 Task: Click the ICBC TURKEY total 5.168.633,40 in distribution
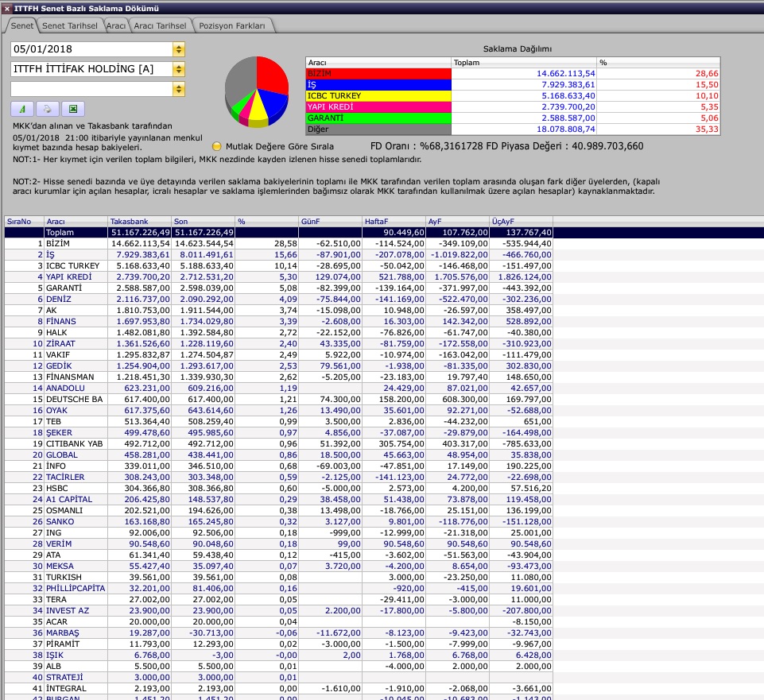pos(568,96)
